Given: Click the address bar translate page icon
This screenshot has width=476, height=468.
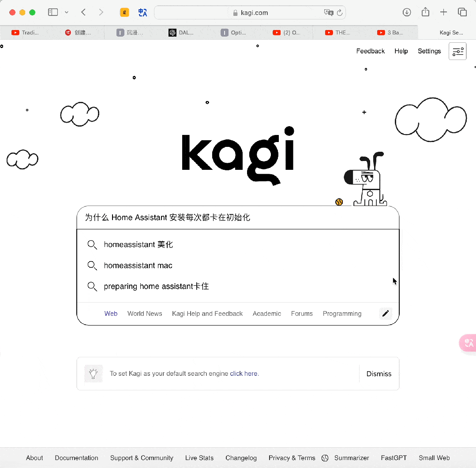Looking at the screenshot, I should pyautogui.click(x=329, y=12).
